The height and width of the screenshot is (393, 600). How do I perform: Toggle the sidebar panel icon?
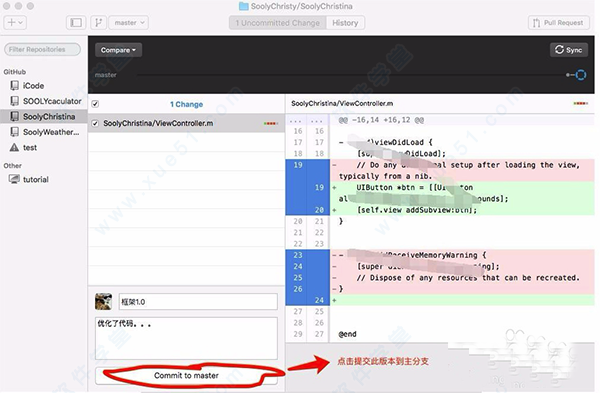tap(76, 23)
